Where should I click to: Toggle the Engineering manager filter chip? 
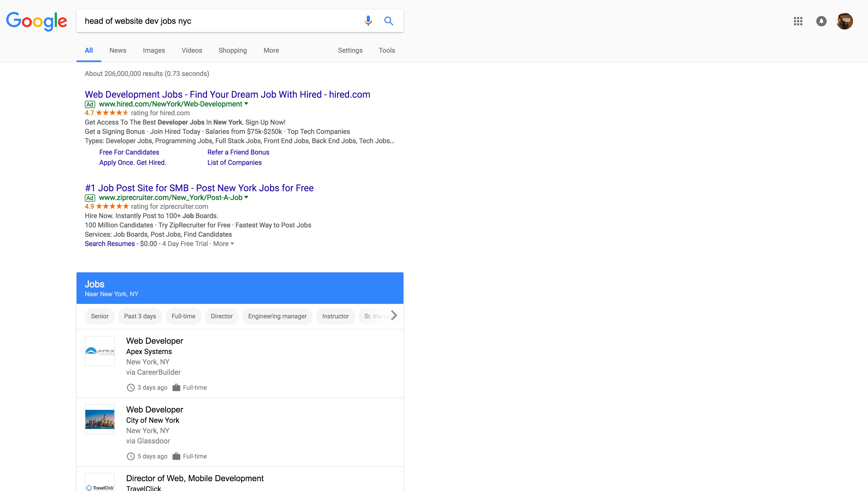click(x=278, y=316)
